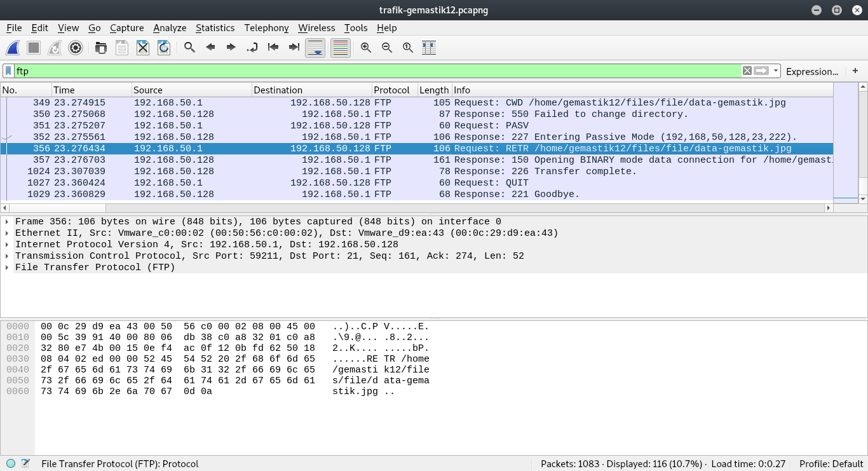
Task: Sort by Source column header
Action: [x=192, y=90]
